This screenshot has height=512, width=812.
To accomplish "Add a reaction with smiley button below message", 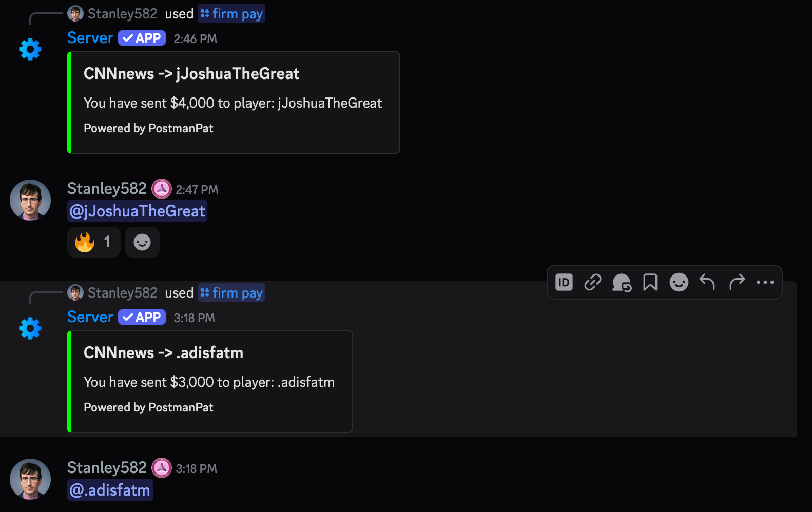I will tap(142, 242).
